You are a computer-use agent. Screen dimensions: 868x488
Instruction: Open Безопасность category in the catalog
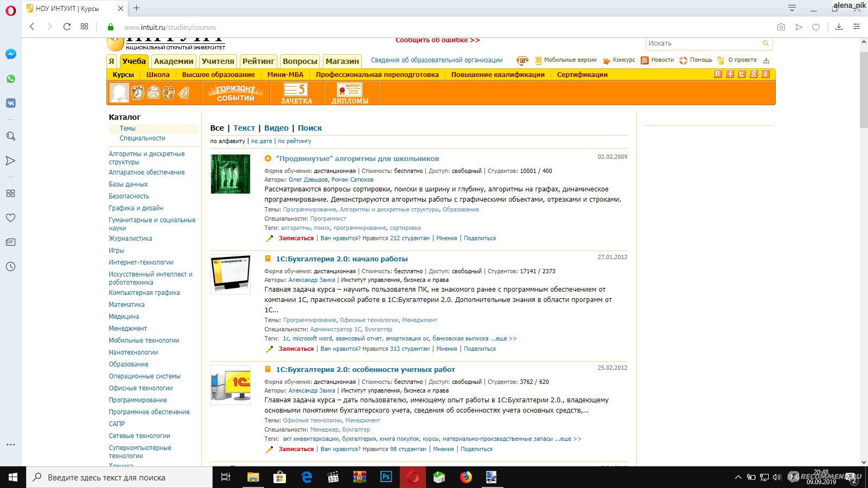129,196
